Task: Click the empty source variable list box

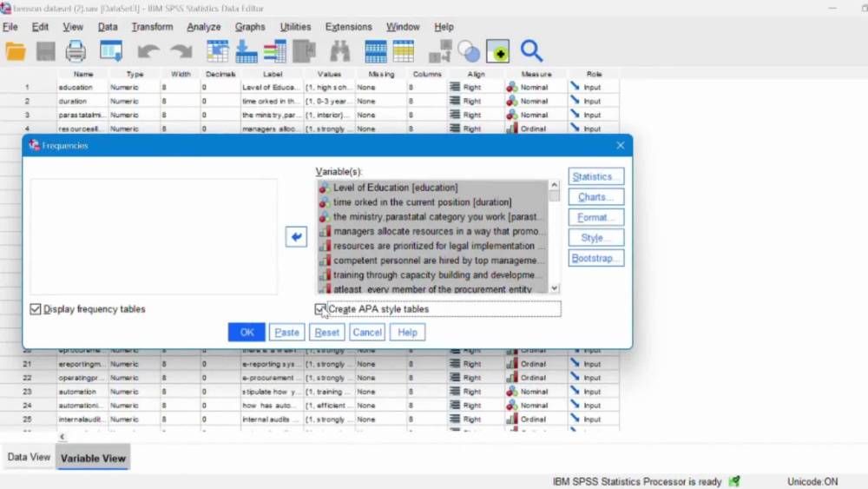Action: 154,236
